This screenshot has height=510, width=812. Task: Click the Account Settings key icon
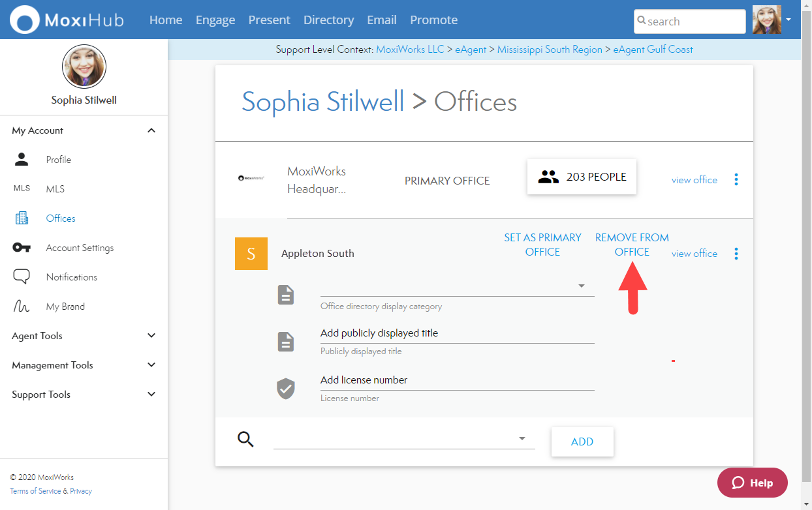(x=22, y=248)
